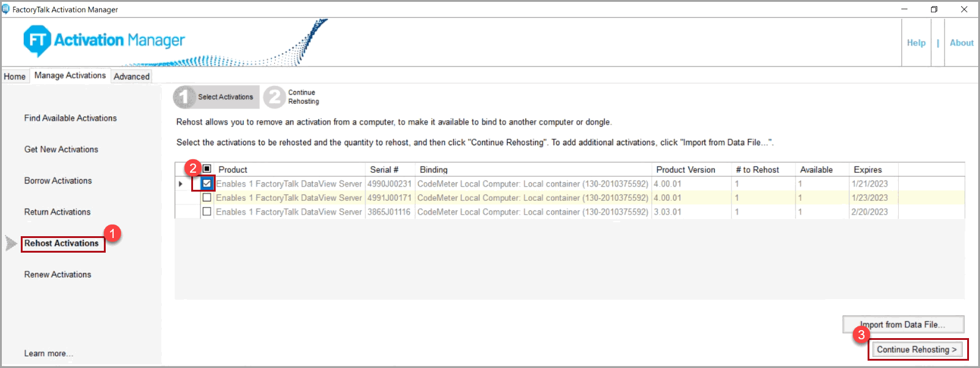Click the Available cell in row 4990J00231
This screenshot has width=980, height=368.
(x=822, y=184)
